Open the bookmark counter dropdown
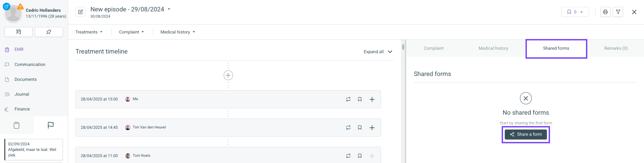Image resolution: width=644 pixels, height=163 pixels. pyautogui.click(x=575, y=12)
